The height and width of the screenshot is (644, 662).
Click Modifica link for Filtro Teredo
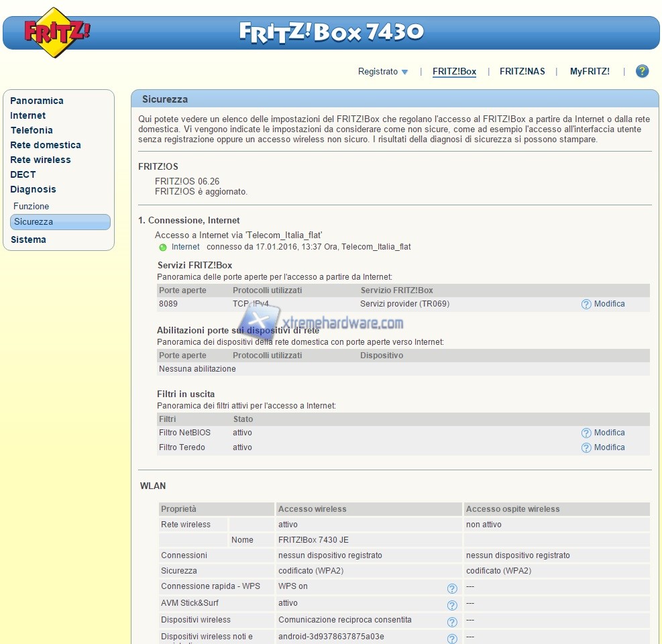click(x=609, y=447)
